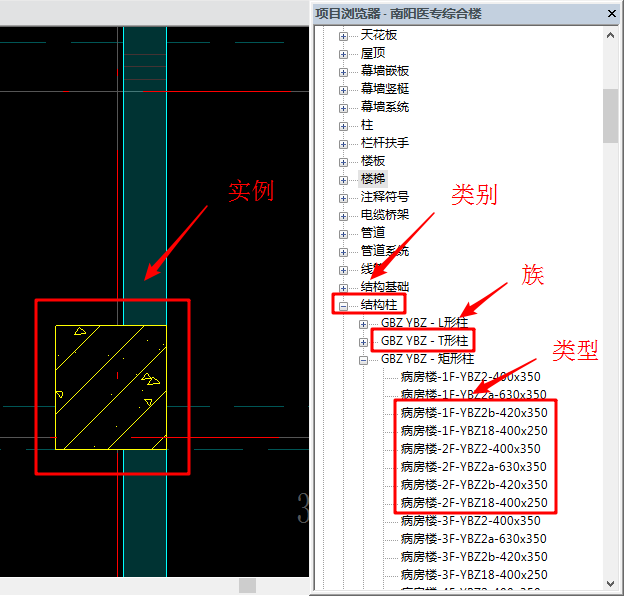Expand the 管道系统 tree node
The height and width of the screenshot is (596, 624).
coord(343,252)
